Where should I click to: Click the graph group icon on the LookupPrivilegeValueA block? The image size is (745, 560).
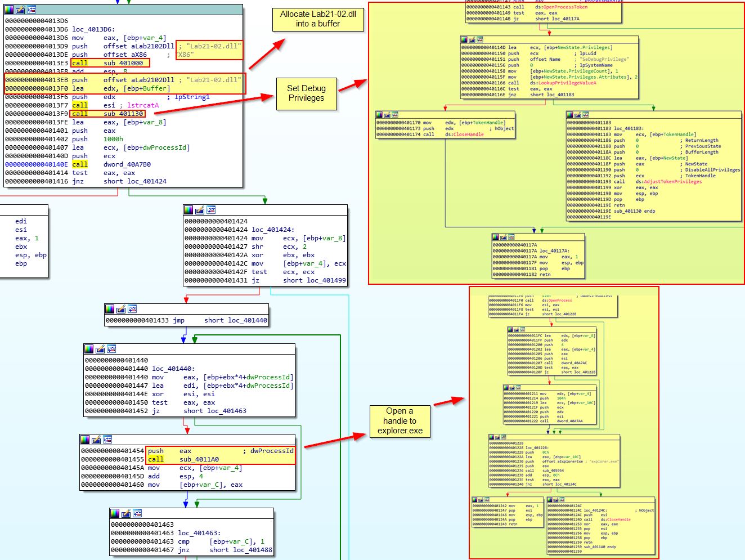[480, 40]
